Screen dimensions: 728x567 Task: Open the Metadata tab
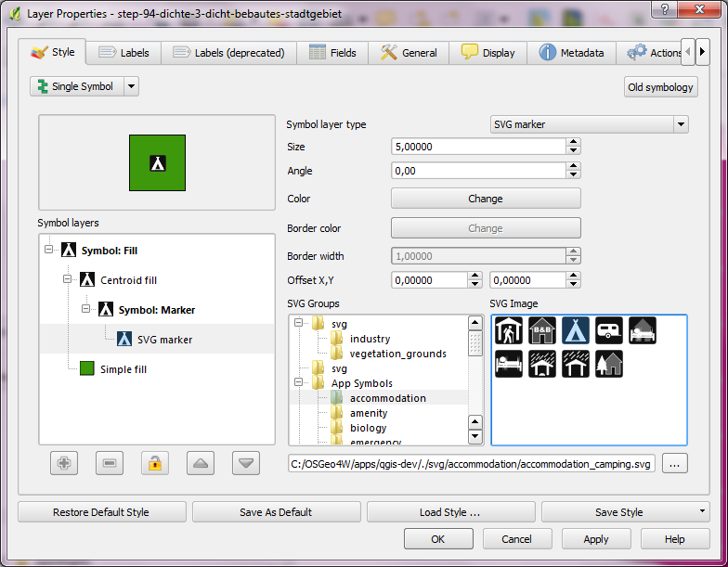[x=571, y=53]
